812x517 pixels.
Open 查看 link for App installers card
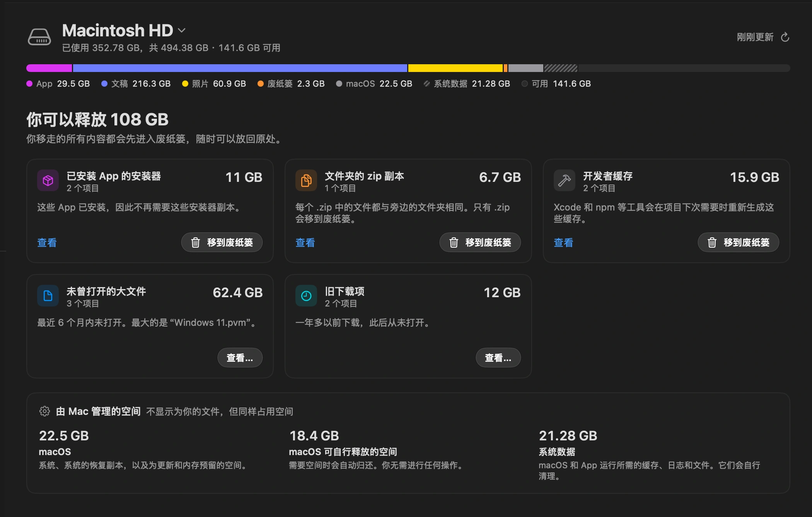coord(47,243)
